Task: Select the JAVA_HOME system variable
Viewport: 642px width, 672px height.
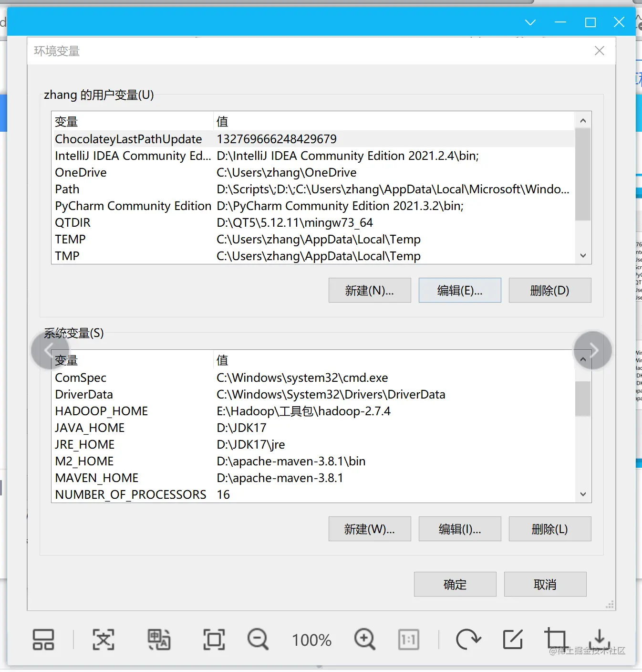Action: click(x=313, y=428)
